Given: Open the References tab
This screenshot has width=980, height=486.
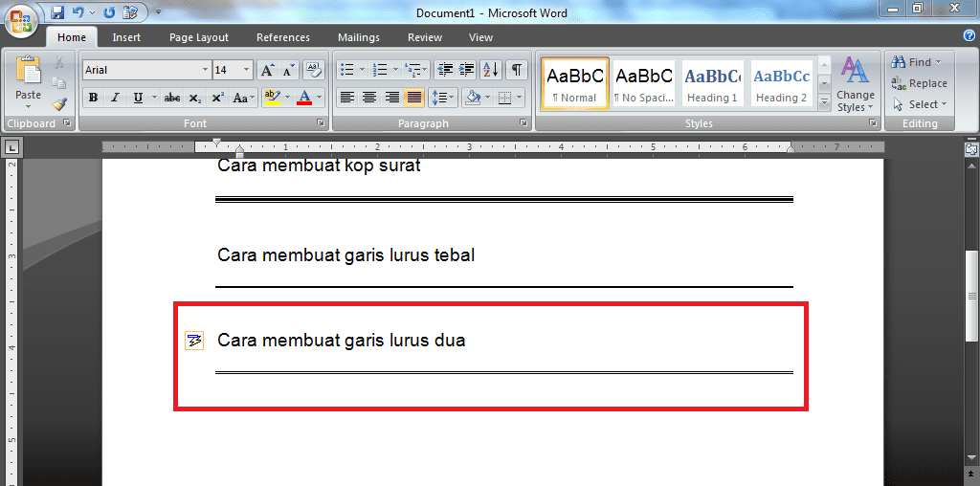Looking at the screenshot, I should [283, 37].
